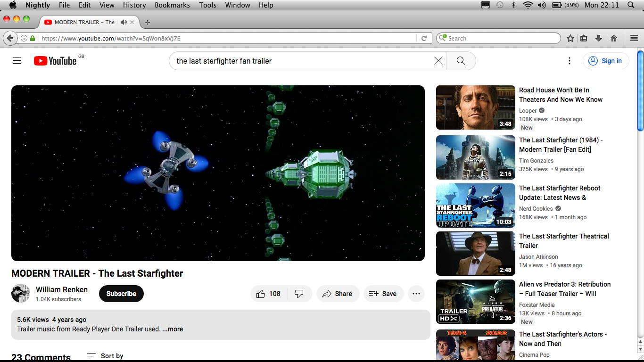Open Jason Atkinson channel name
The height and width of the screenshot is (362, 644).
(538, 257)
